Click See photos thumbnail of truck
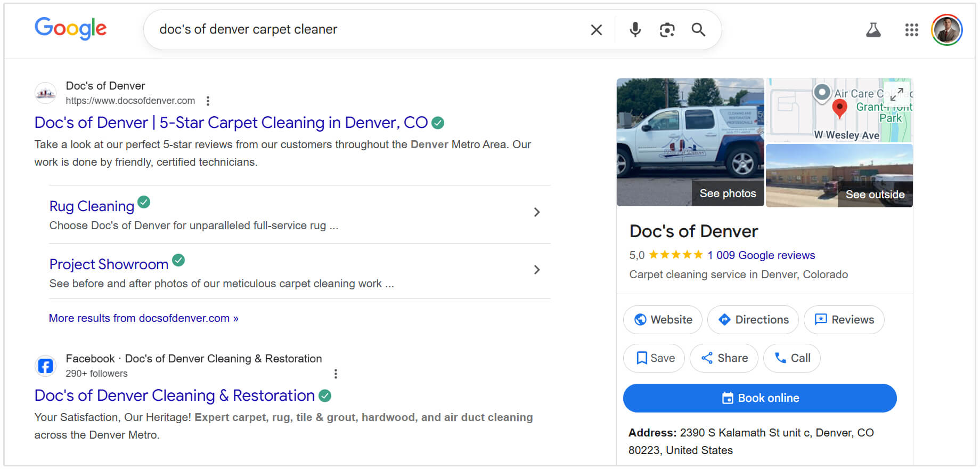Screen dimensions: 980x469 pos(690,142)
